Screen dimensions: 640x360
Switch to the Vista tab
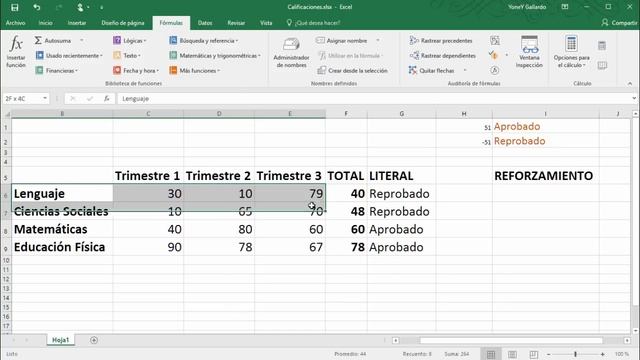(x=266, y=23)
